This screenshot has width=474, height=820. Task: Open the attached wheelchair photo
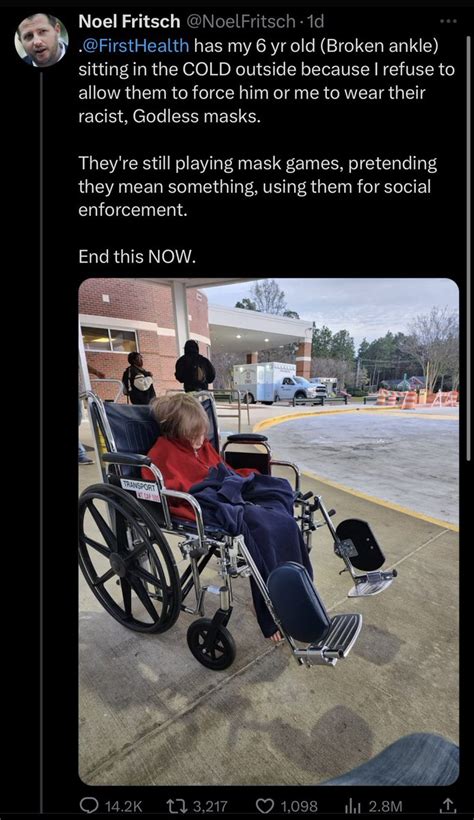268,531
